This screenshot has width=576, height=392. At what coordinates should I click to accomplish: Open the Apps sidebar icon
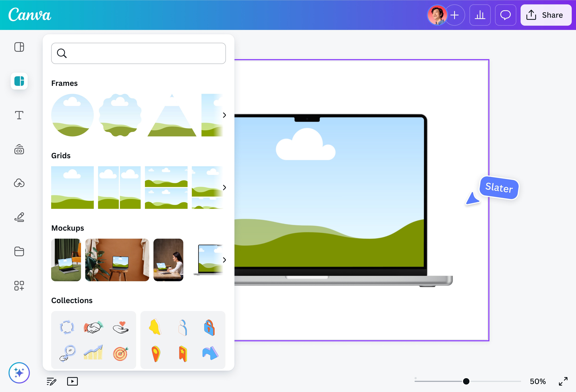[19, 286]
